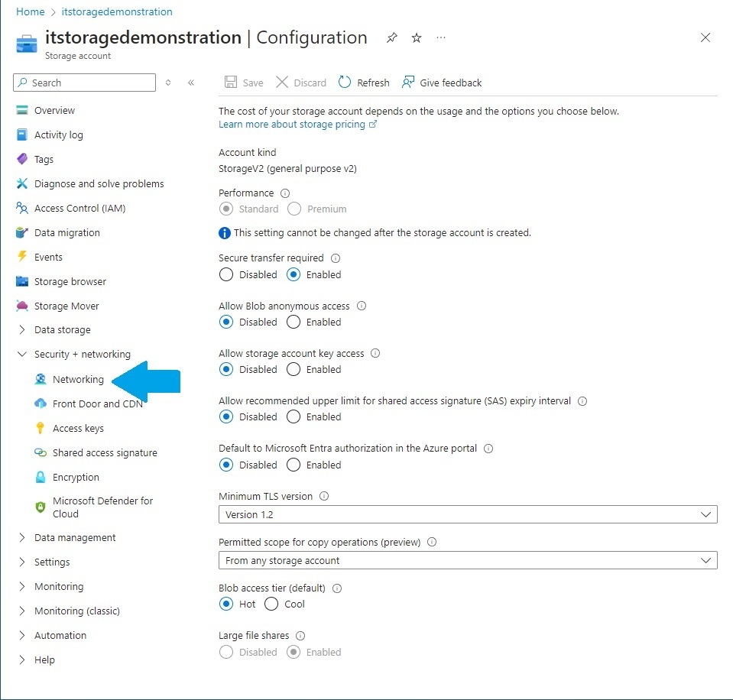Click the Networking globe icon
The image size is (733, 700).
pyautogui.click(x=41, y=379)
